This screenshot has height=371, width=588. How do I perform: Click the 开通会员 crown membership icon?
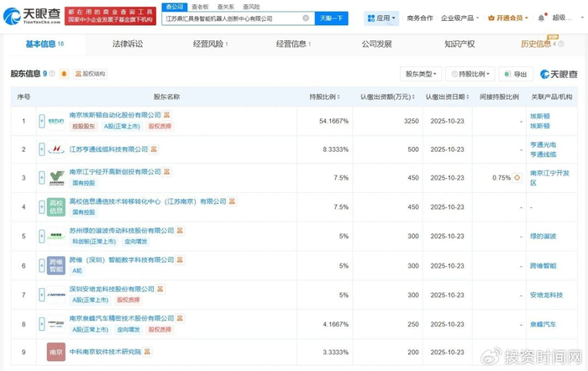493,18
